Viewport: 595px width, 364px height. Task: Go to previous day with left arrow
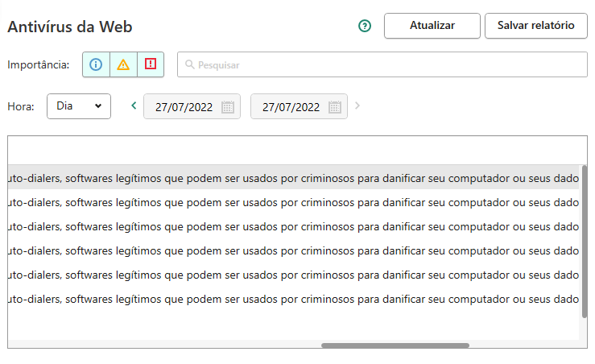point(134,105)
